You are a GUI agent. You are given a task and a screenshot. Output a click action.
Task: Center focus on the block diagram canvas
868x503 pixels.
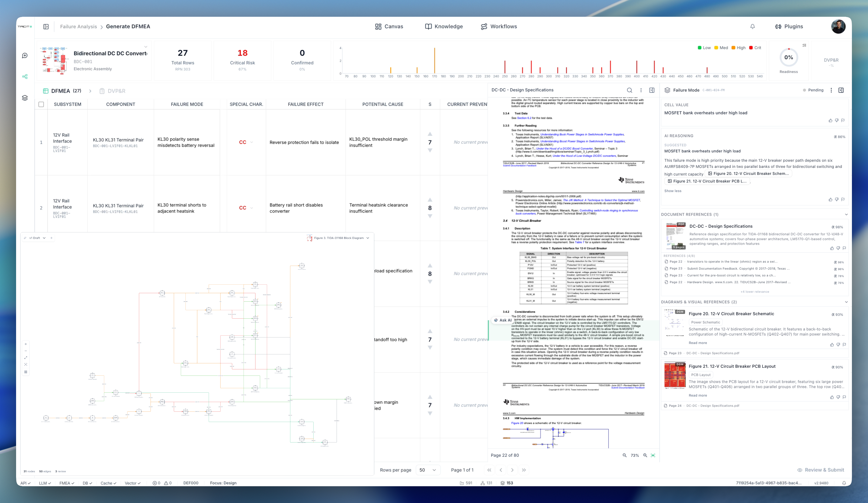(x=25, y=365)
